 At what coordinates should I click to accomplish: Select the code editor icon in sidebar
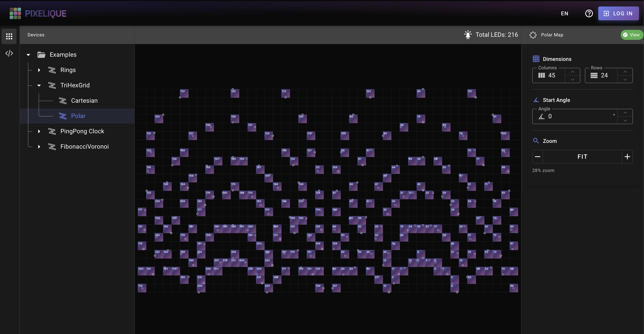pyautogui.click(x=9, y=53)
